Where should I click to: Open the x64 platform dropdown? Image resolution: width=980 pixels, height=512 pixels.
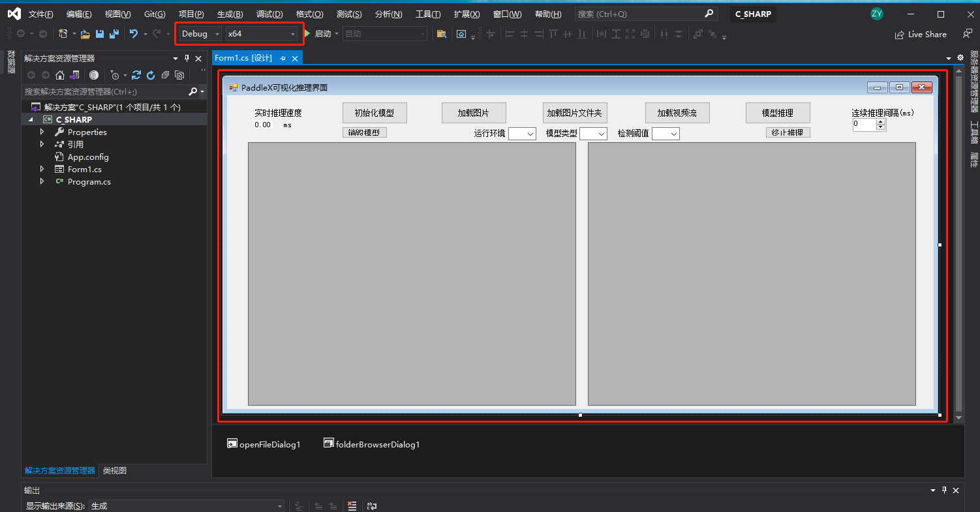(x=261, y=34)
